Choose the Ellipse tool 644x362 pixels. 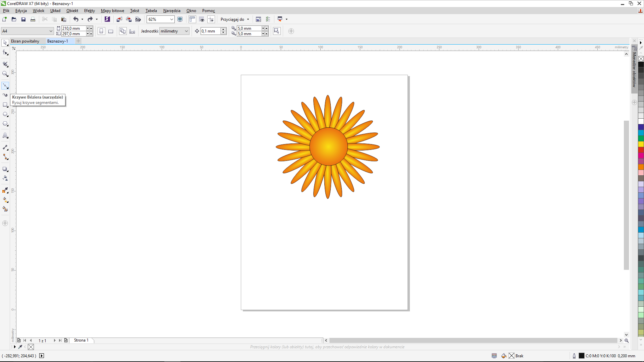5,114
